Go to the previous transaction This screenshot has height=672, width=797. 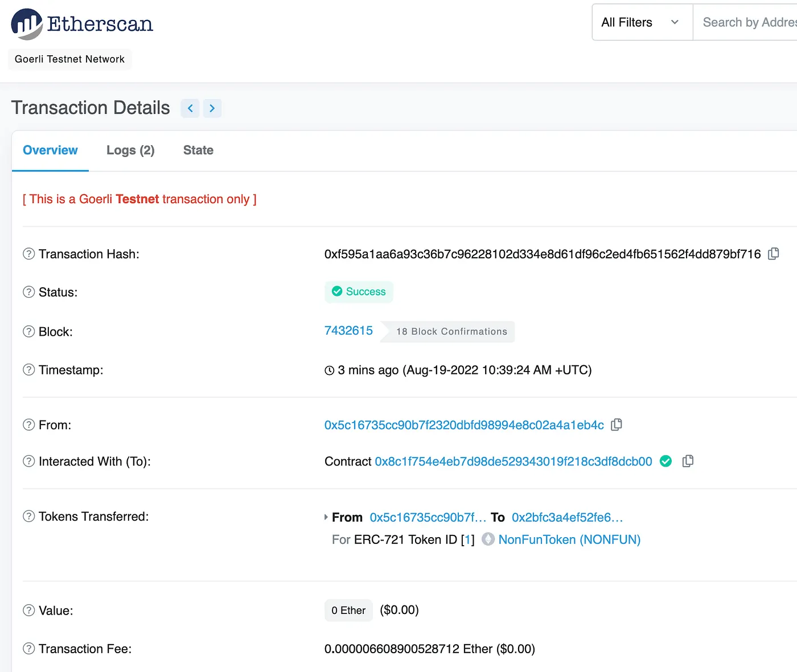point(190,108)
